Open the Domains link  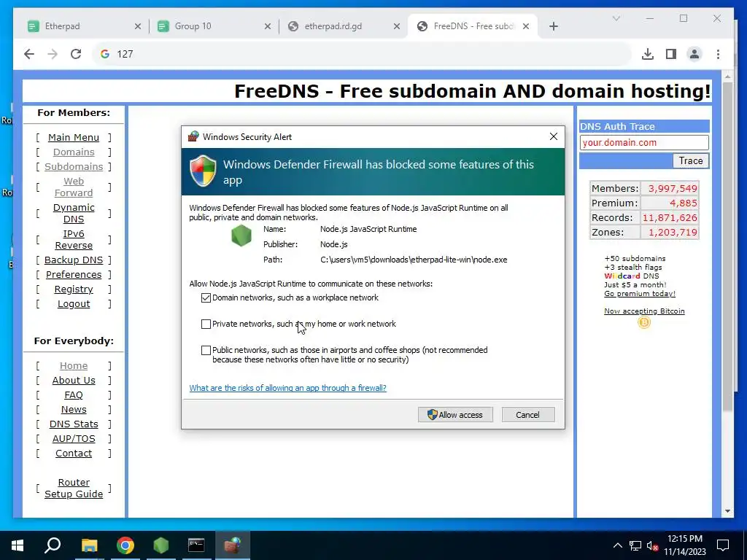pos(74,152)
